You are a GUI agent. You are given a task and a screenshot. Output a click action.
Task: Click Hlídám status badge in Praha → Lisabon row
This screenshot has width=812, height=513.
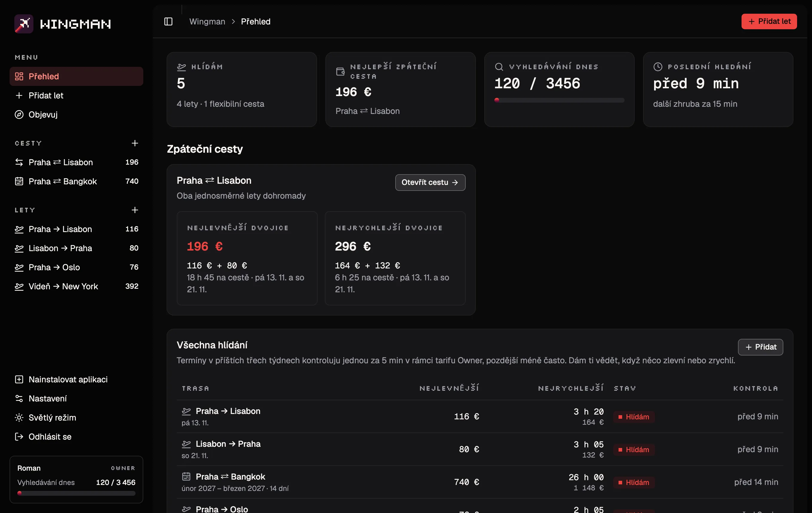[634, 417]
